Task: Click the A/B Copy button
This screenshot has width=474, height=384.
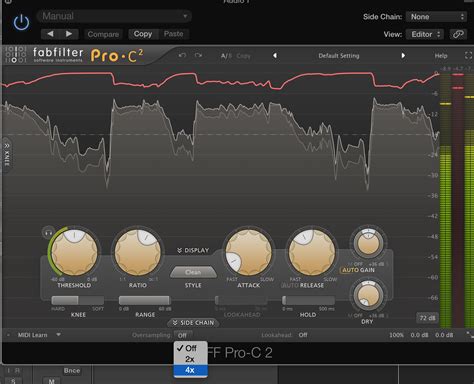Action: [x=243, y=56]
